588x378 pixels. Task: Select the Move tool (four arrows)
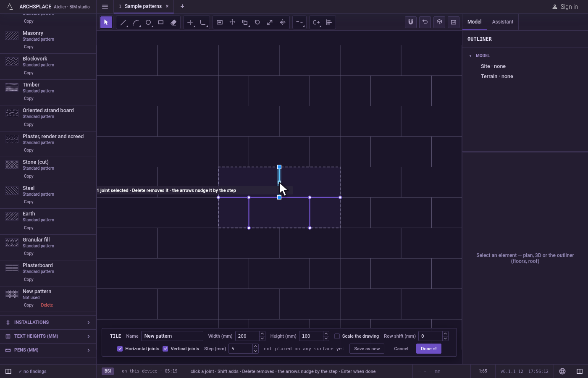click(232, 22)
